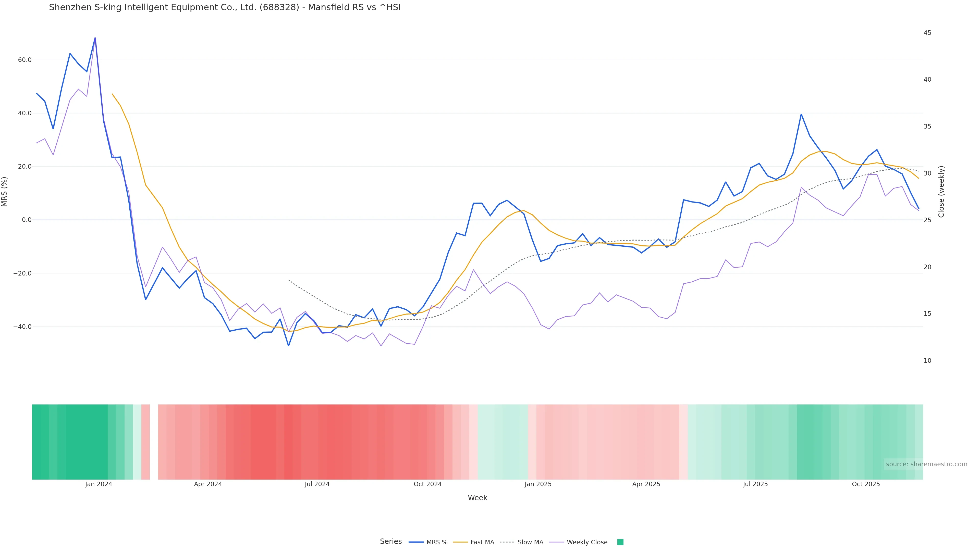This screenshot has height=551, width=980.
Task: Click the 'Series' legend title
Action: pos(391,541)
